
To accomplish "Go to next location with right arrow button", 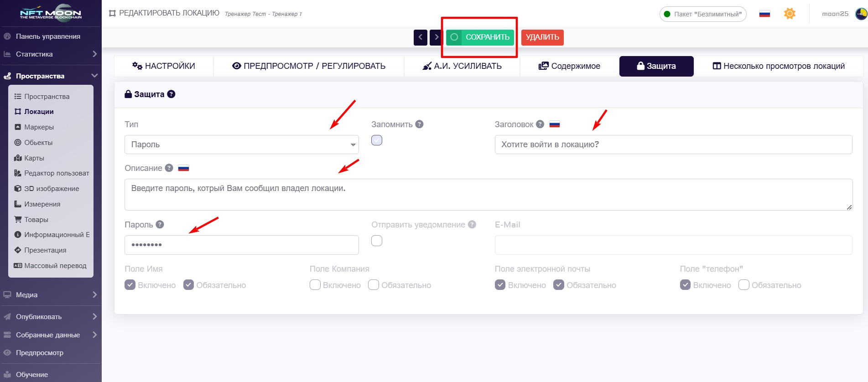I will pyautogui.click(x=436, y=37).
